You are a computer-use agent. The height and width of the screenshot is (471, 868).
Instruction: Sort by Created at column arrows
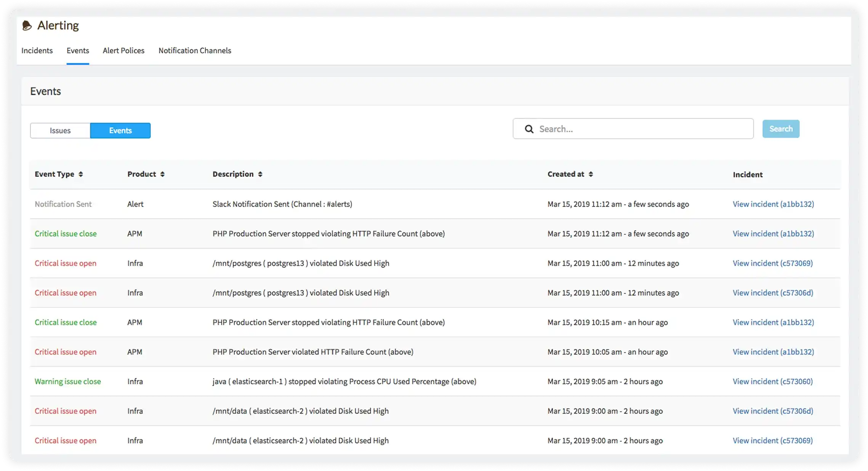tap(591, 174)
